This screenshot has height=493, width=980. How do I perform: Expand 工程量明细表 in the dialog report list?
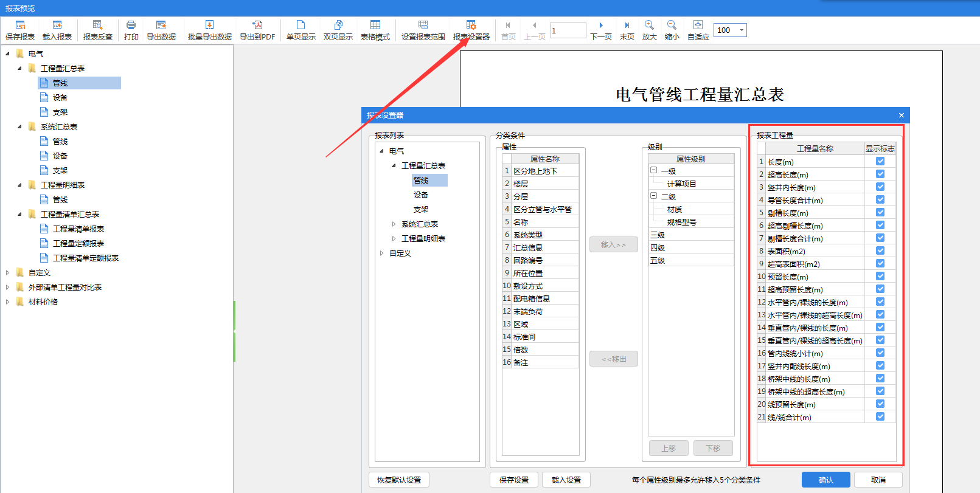click(394, 239)
